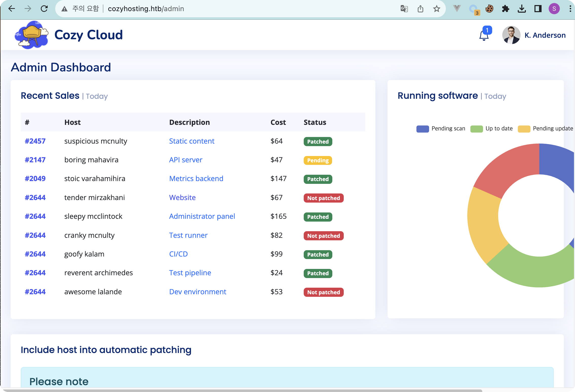Screen dimensions: 575x392
Task: Toggle Pending scan legend item
Action: tap(441, 129)
